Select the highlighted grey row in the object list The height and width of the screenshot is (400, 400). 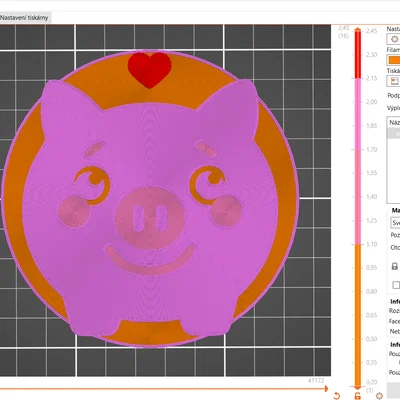click(394, 134)
